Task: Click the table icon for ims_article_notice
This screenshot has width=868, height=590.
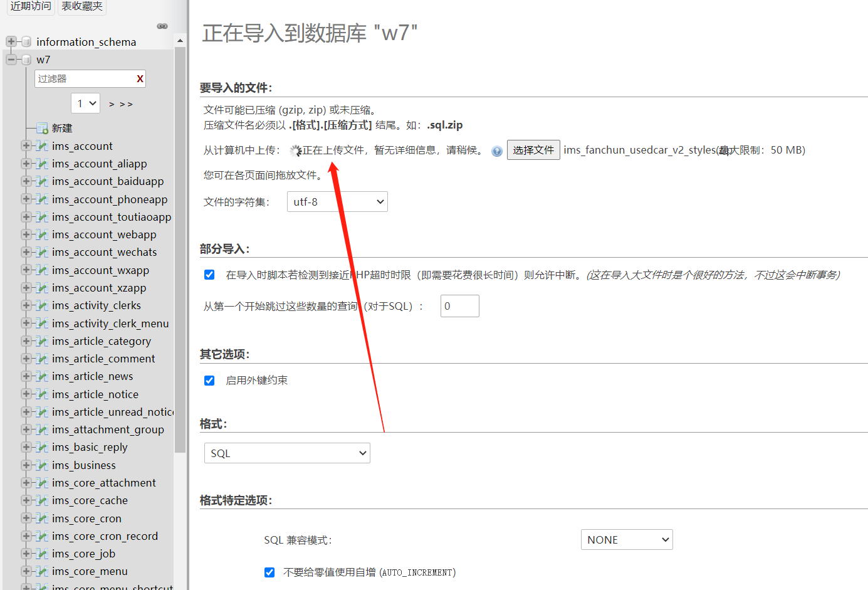Action: [43, 394]
